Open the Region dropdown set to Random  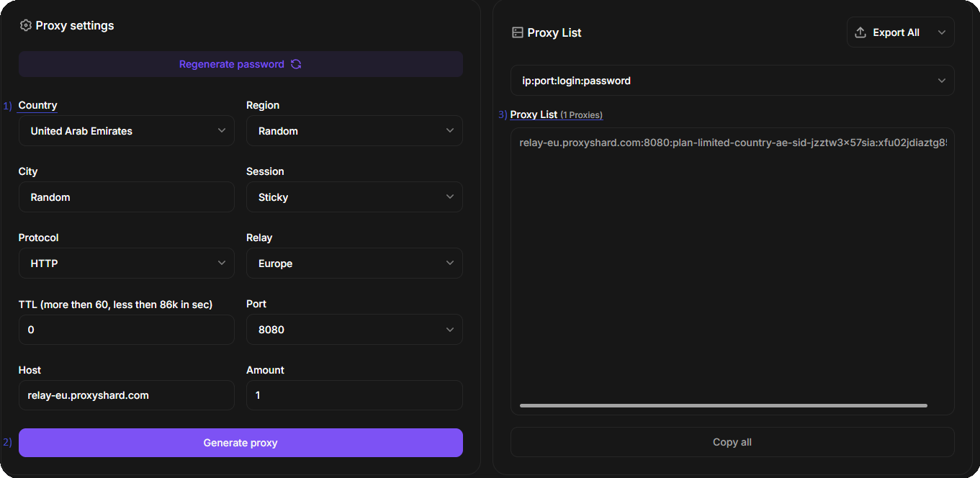[x=354, y=131]
